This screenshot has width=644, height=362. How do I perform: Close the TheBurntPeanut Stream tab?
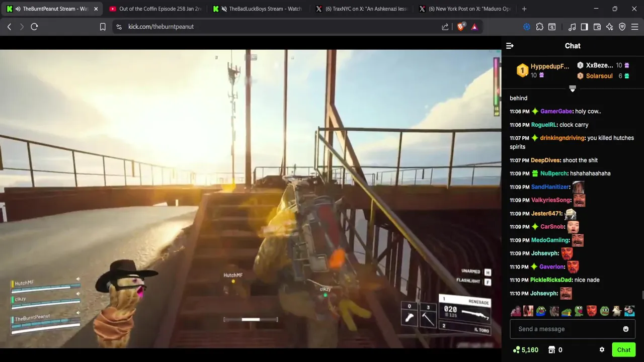tap(96, 9)
